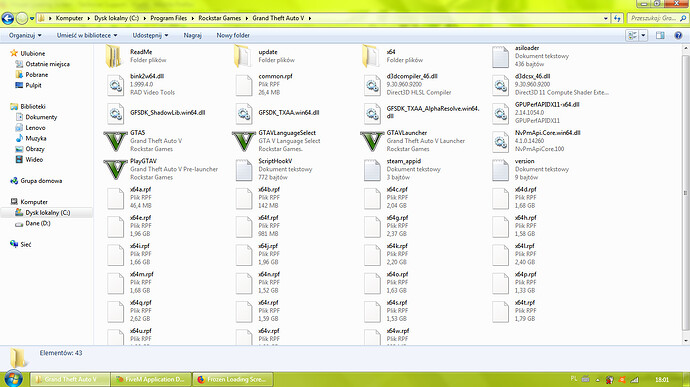Select the common.rpf file icon
The image size is (690, 387).
click(x=244, y=85)
